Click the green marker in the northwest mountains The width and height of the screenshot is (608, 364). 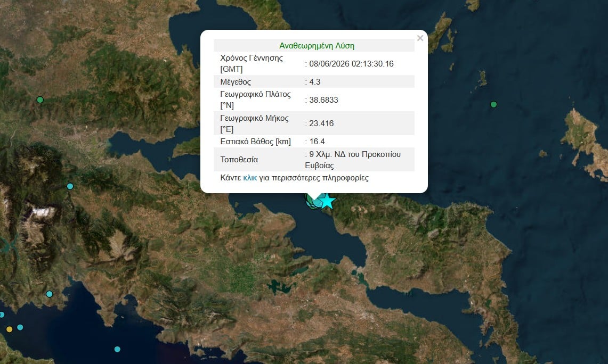(40, 100)
